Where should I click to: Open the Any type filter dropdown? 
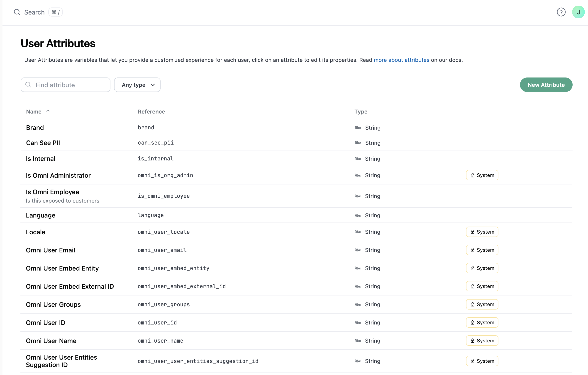137,85
